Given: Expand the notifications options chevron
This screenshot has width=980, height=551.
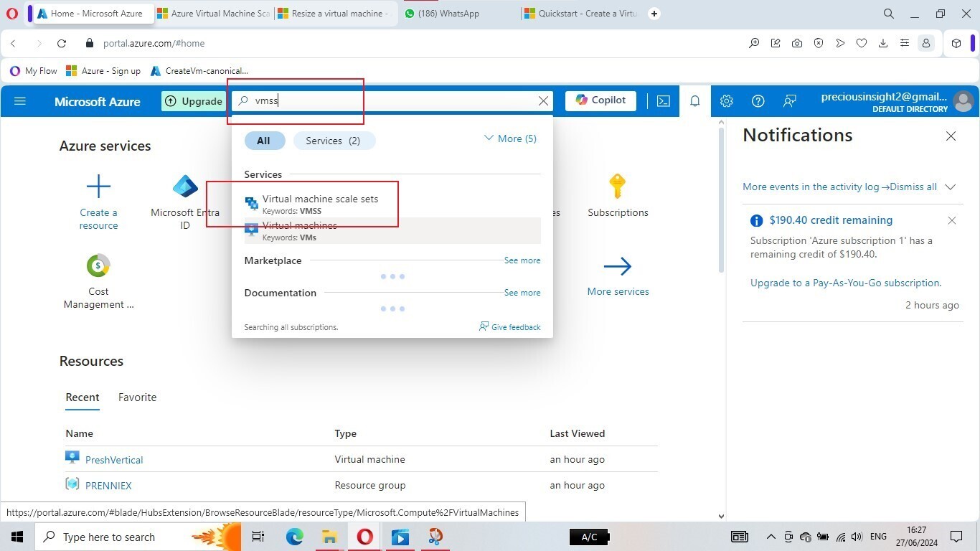Looking at the screenshot, I should [951, 187].
